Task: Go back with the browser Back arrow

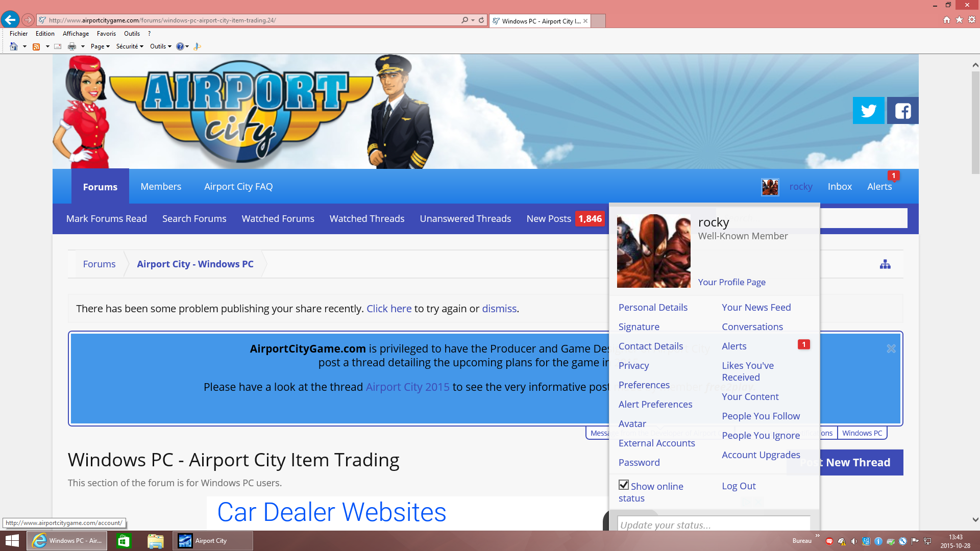Action: tap(10, 20)
